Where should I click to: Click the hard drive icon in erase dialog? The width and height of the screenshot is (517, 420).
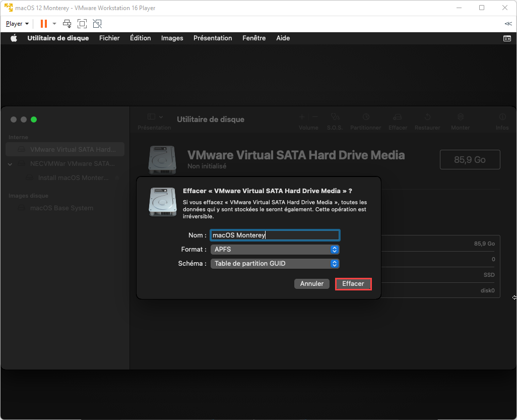pos(163,202)
